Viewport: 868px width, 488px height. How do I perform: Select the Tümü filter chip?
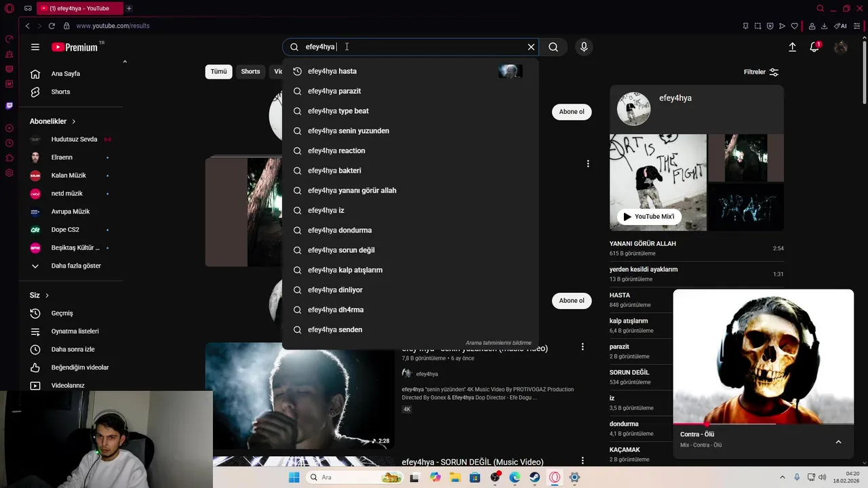218,71
